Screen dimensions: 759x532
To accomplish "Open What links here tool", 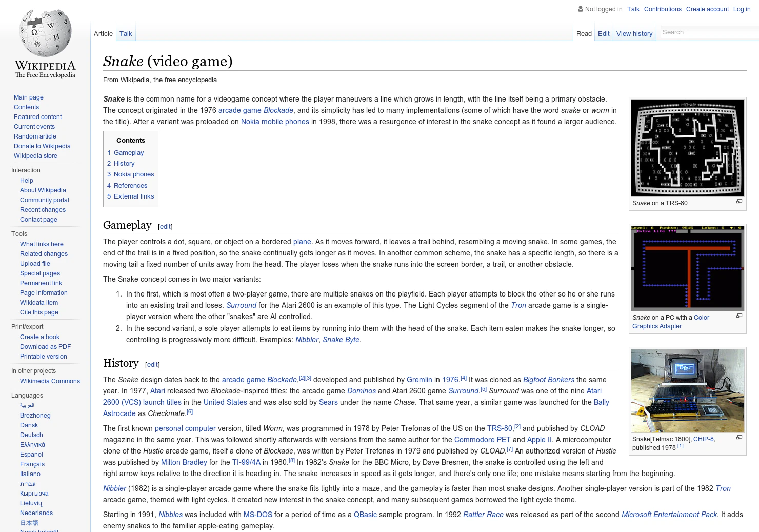I will coord(42,244).
